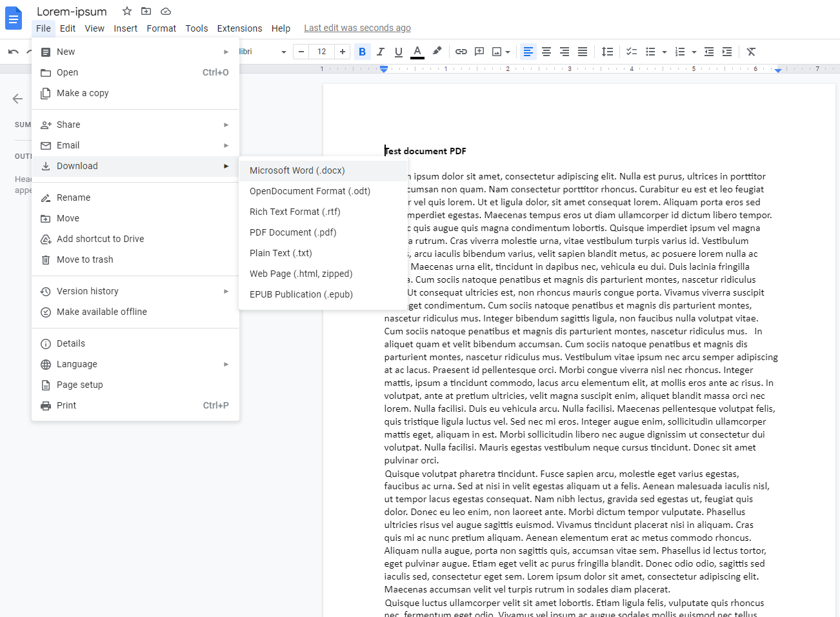This screenshot has width=840, height=617.
Task: Select left align
Action: pos(528,52)
